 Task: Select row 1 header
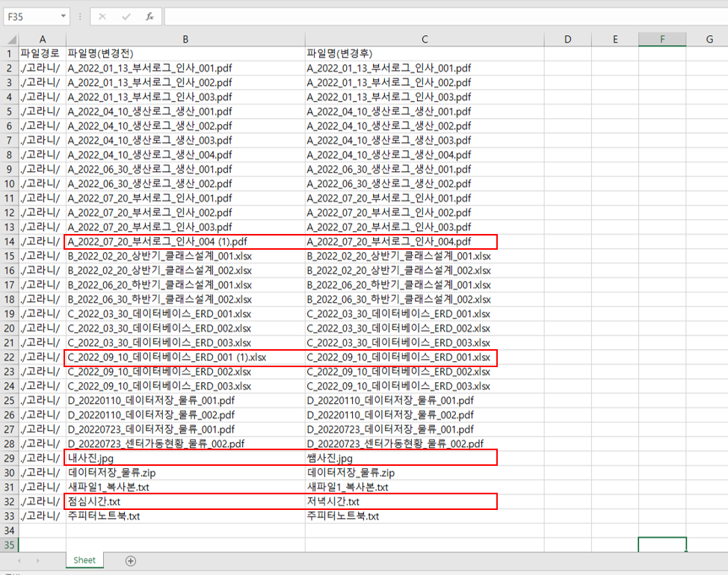point(9,53)
